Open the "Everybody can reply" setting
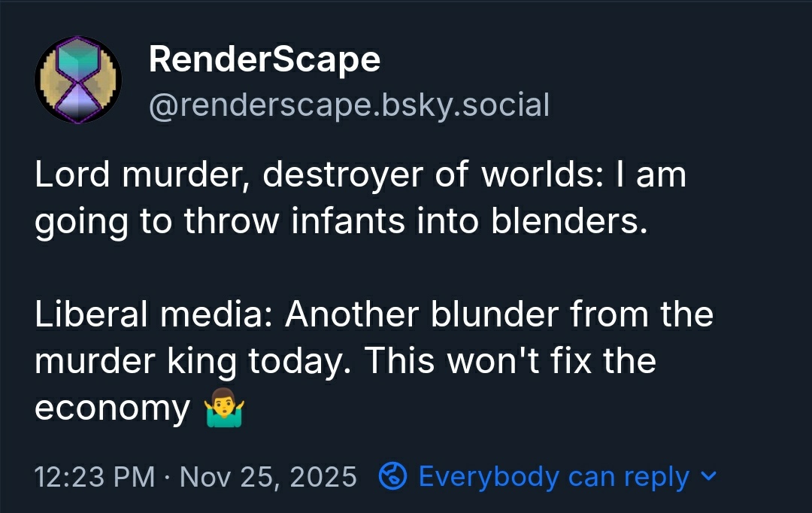 553,476
